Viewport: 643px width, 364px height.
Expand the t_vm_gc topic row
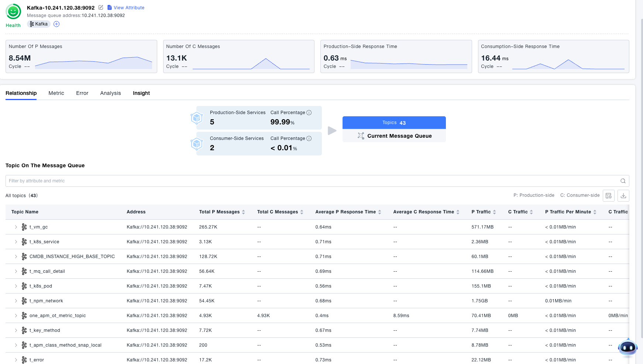(x=16, y=227)
